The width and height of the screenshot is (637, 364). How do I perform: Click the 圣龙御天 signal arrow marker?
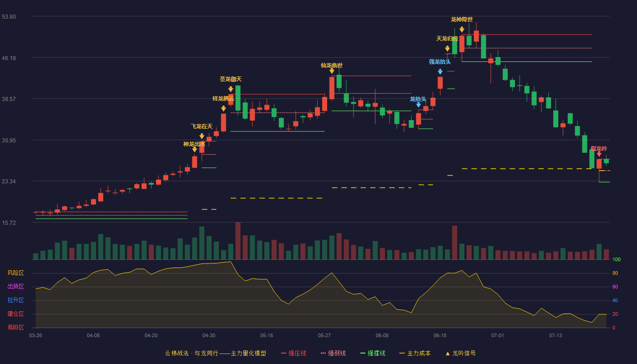pyautogui.click(x=231, y=89)
